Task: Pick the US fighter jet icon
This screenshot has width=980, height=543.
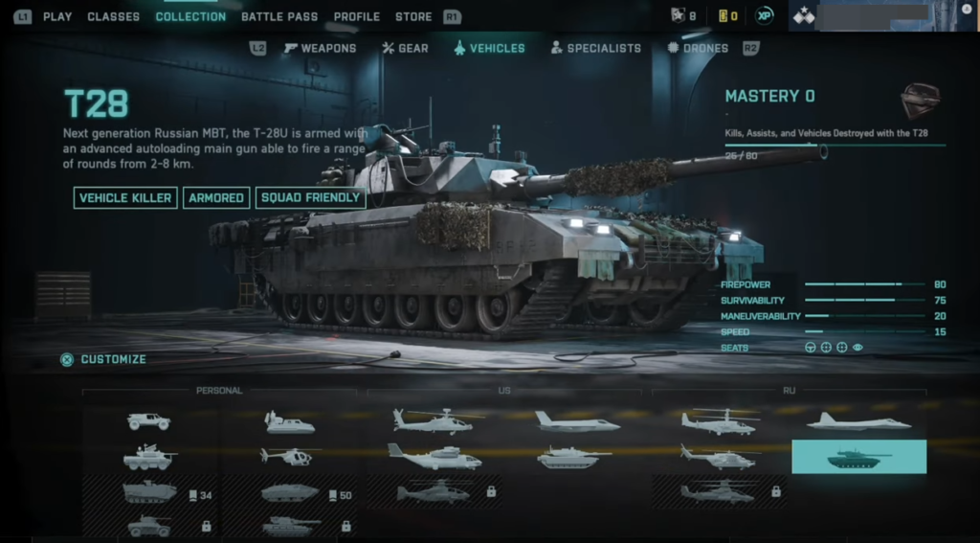Action: pyautogui.click(x=577, y=422)
